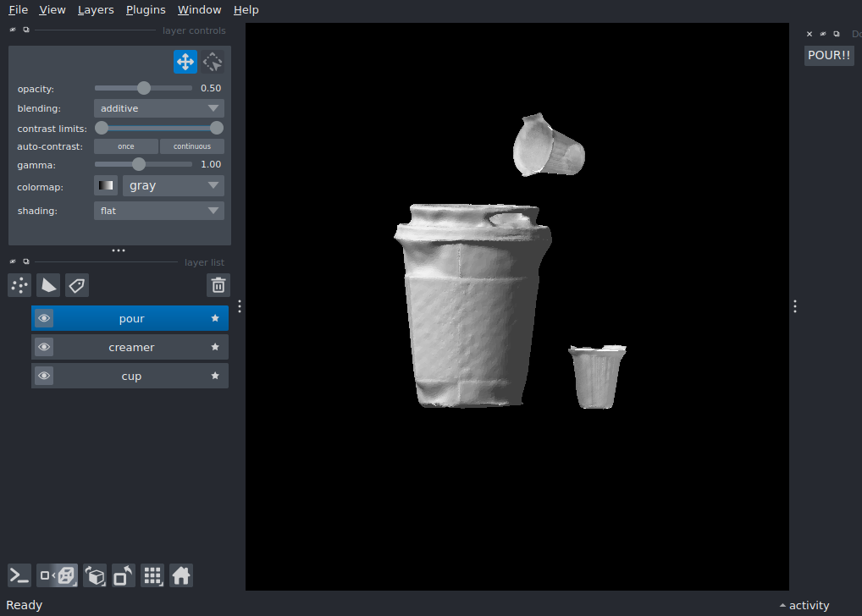
Task: Switch viewer between 2D and 3D
Action: 57,575
